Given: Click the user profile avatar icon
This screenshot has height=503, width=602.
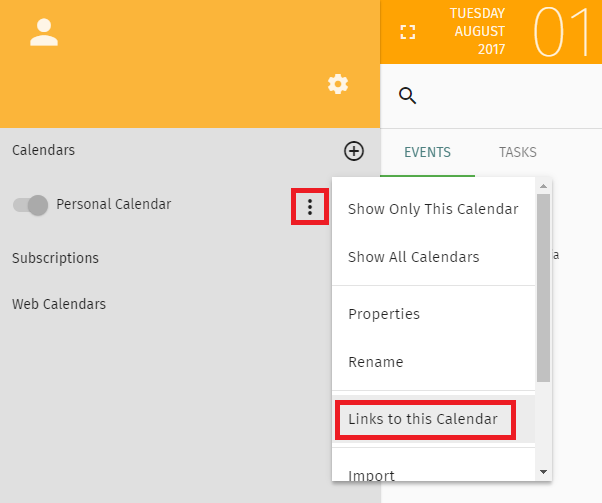Looking at the screenshot, I should (x=44, y=32).
